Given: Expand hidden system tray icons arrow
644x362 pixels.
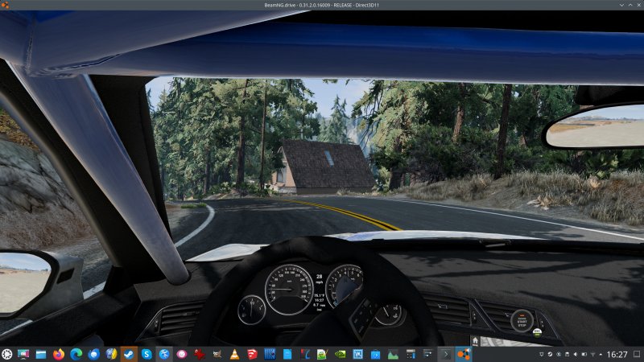Looking at the screenshot, I should click(x=601, y=354).
